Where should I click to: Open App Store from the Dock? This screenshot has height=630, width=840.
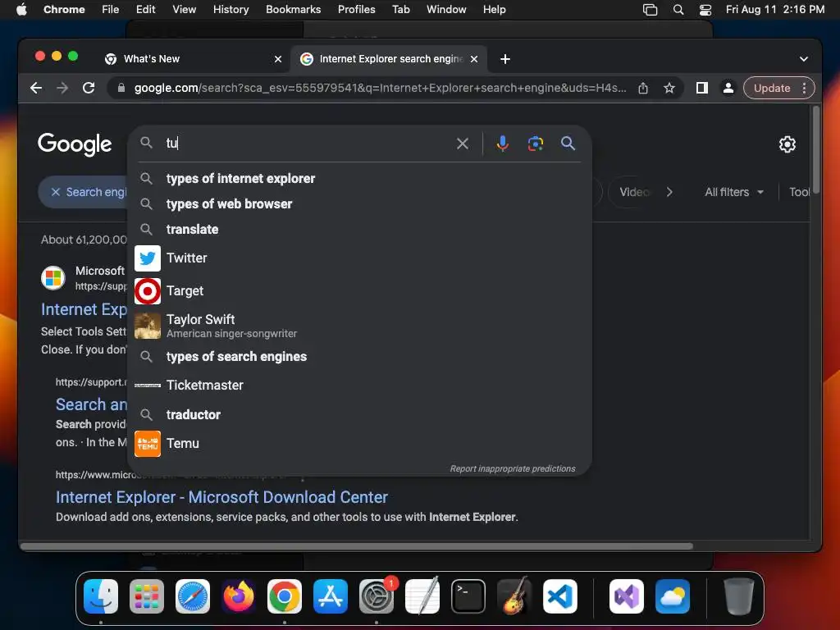330,596
